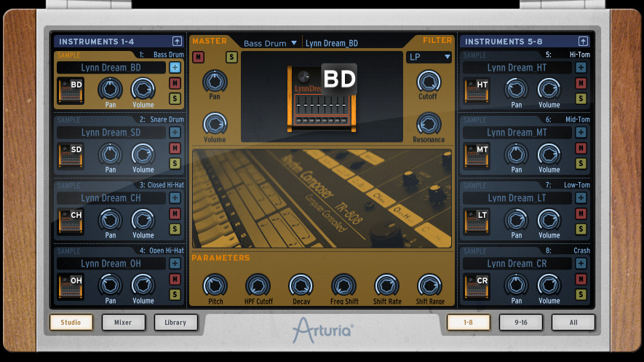This screenshot has width=644, height=362.
Task: Click the Instruments 1-4 header arrow icon
Action: [177, 41]
